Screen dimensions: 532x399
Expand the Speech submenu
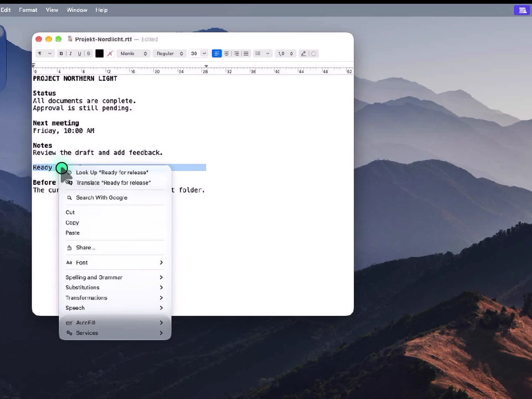click(x=115, y=308)
